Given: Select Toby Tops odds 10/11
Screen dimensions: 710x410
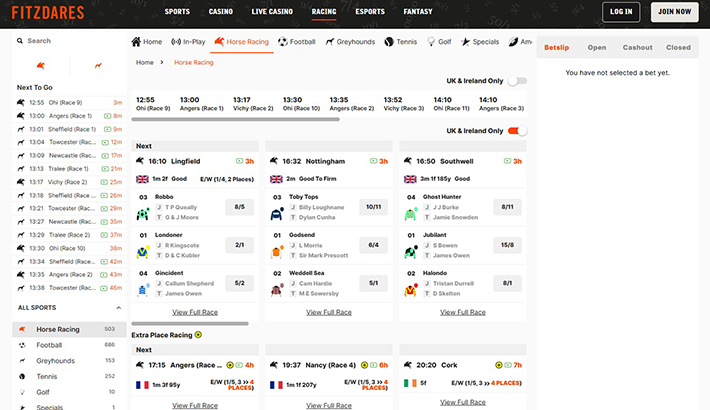Looking at the screenshot, I should click(x=374, y=207).
